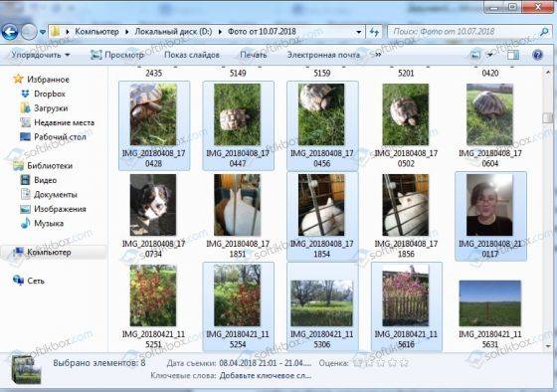Image resolution: width=557 pixels, height=392 pixels.
Task: Open the address bar history dropdown
Action: pyautogui.click(x=359, y=32)
